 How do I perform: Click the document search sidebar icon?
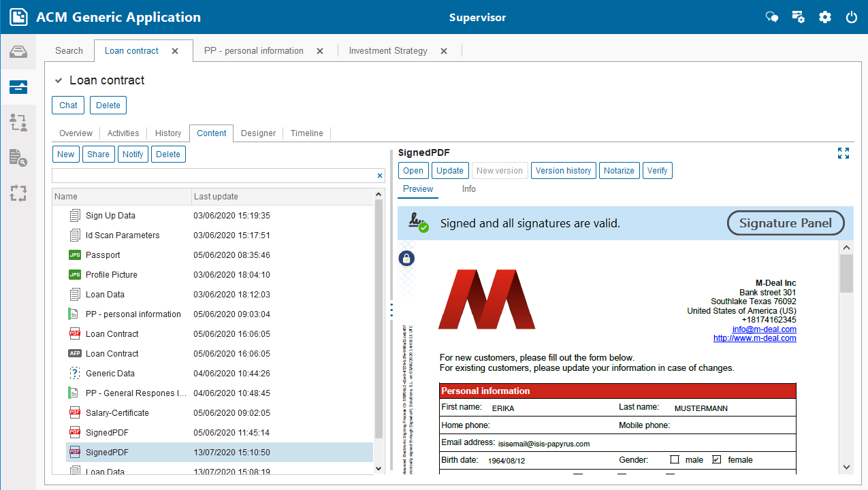point(18,158)
